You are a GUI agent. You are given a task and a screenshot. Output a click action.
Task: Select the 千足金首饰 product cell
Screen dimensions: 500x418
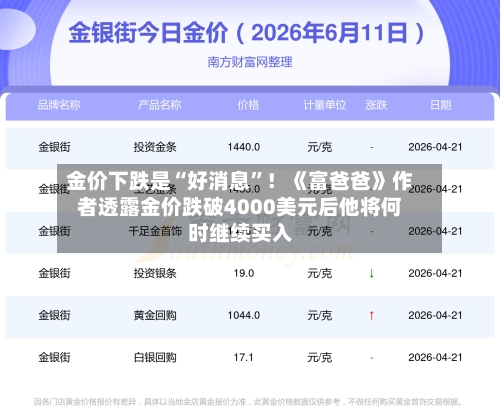coord(155,231)
